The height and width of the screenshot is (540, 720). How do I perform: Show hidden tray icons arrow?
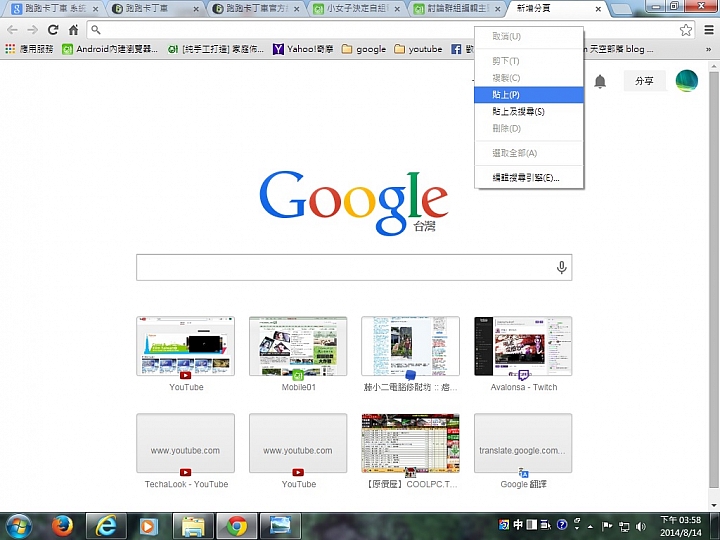[x=591, y=526]
